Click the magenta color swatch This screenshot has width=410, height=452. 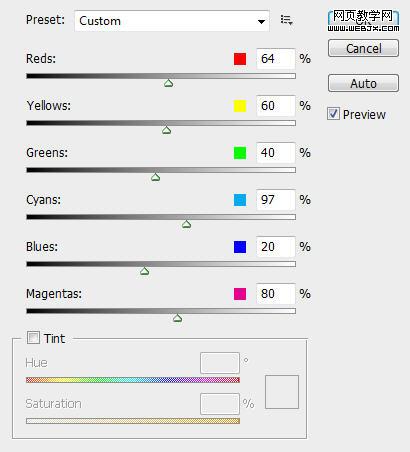[x=240, y=294]
